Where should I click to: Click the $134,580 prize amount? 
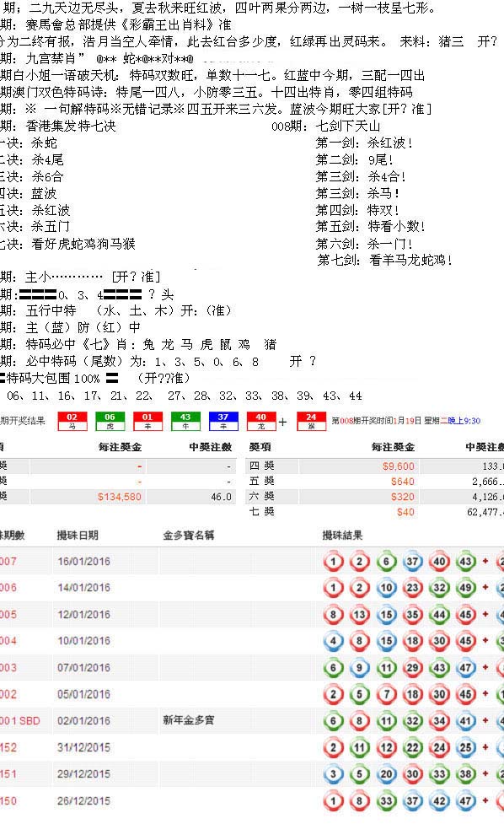point(120,497)
